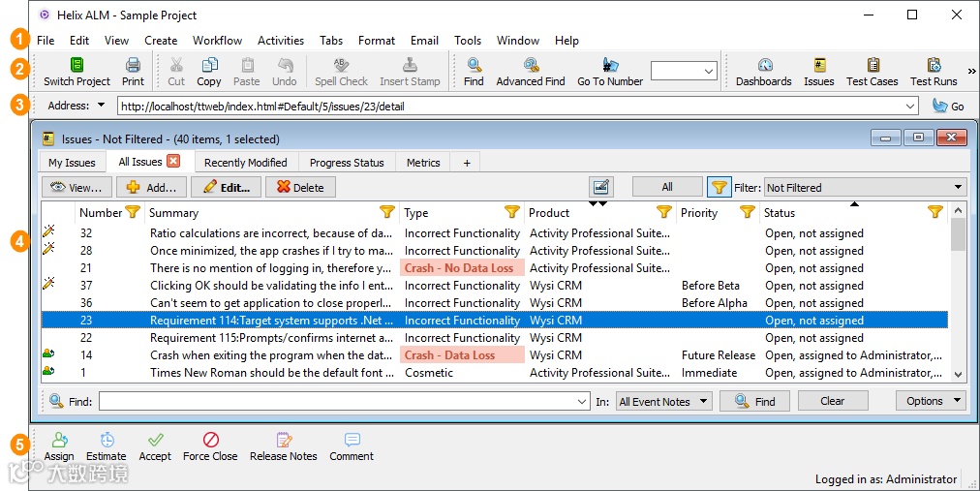Click the Find magnifier toolbar icon
Image resolution: width=980 pixels, height=491 pixels.
474,64
